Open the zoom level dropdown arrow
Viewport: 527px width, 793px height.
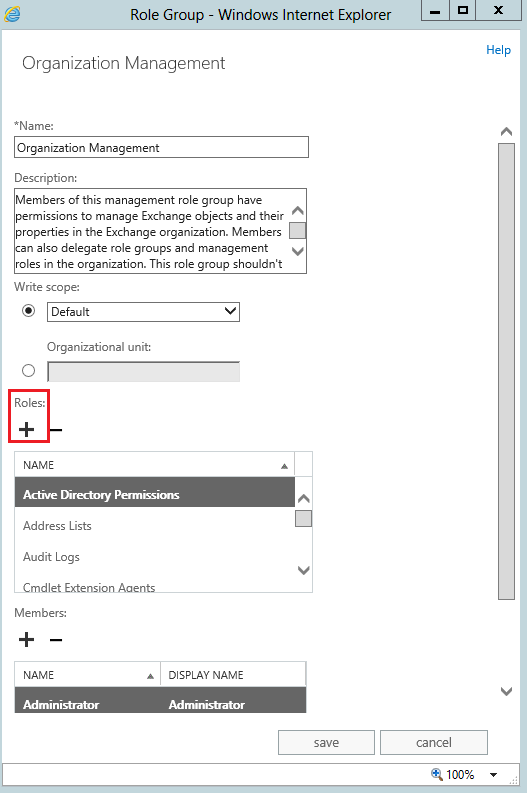coord(493,774)
